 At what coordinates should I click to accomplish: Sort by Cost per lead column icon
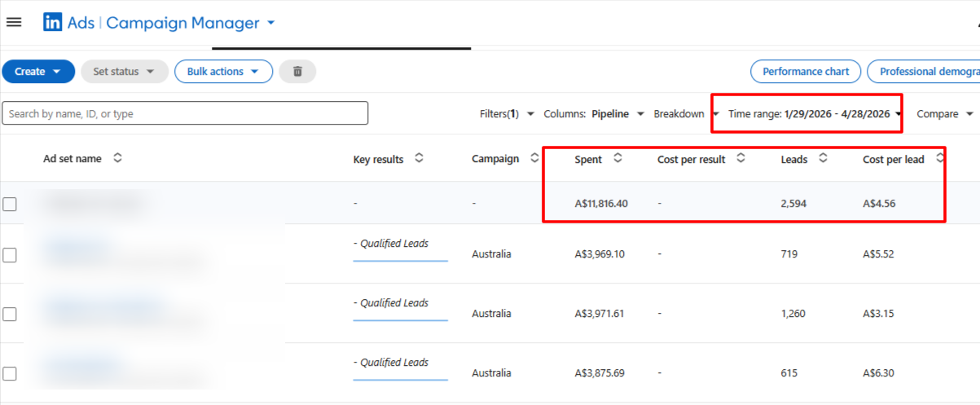tap(939, 158)
